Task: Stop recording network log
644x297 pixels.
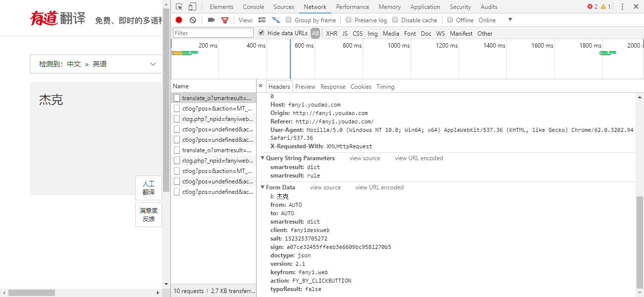Action: click(x=179, y=20)
